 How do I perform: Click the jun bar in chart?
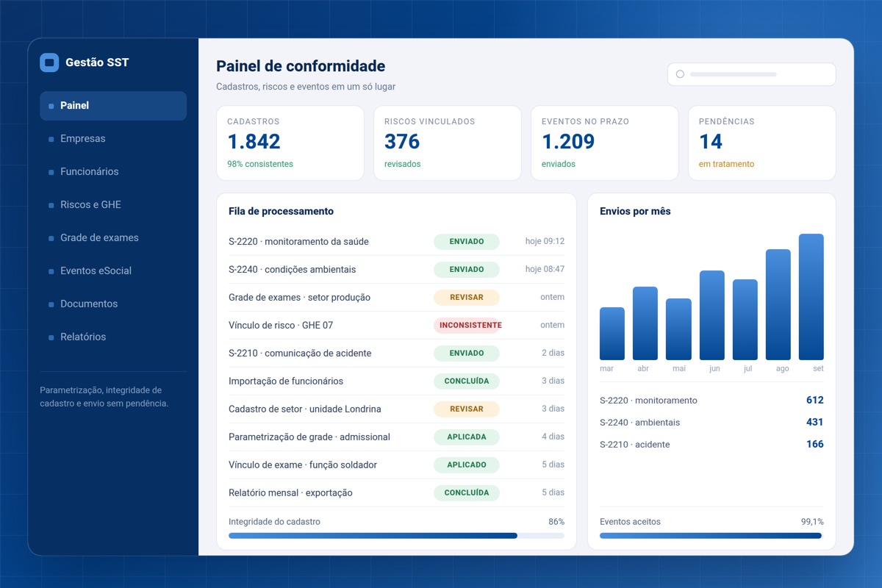[711, 315]
